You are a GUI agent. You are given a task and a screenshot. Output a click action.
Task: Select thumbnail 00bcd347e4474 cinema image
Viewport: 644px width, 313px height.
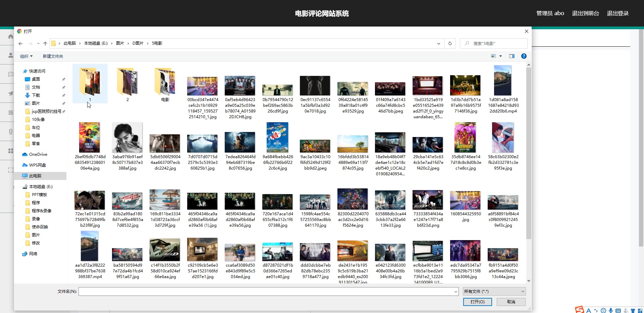pyautogui.click(x=203, y=86)
